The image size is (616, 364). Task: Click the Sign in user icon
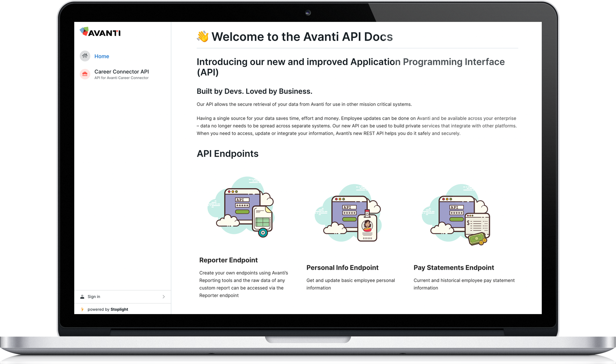tap(82, 297)
